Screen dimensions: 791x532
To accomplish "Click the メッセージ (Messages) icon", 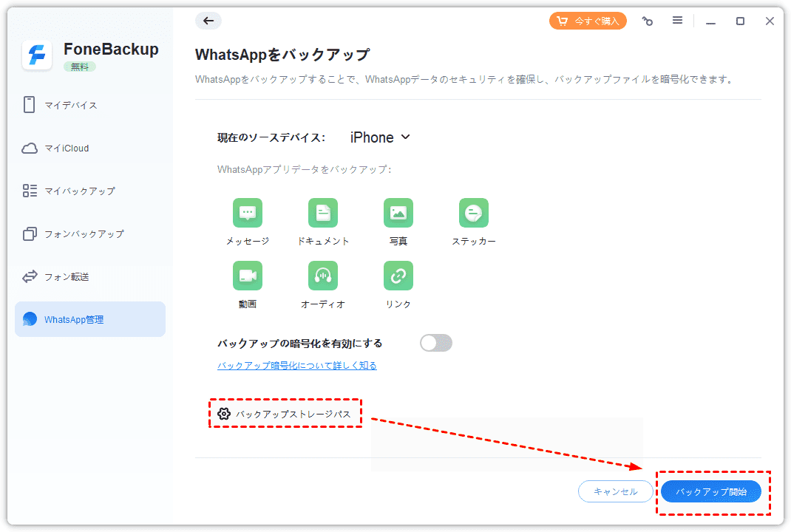I will click(247, 213).
